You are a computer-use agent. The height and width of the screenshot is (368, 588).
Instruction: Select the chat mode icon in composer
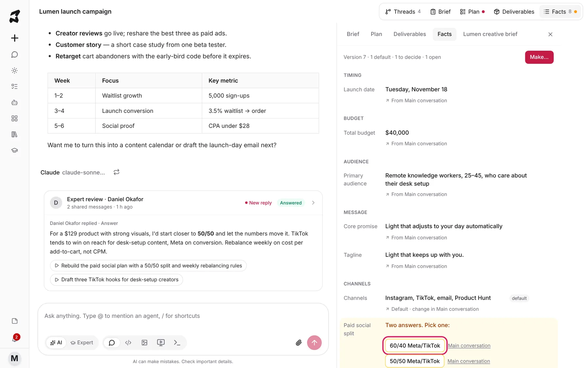pyautogui.click(x=112, y=342)
